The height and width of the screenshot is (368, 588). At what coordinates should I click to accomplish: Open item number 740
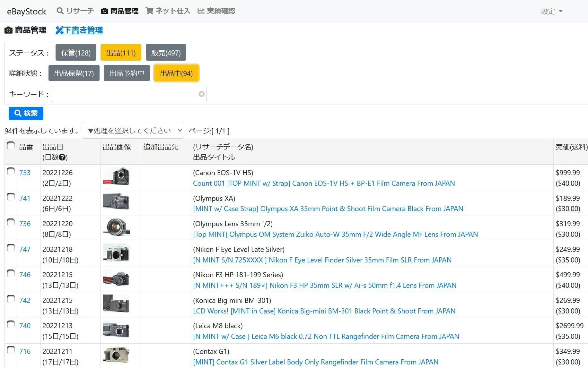[x=25, y=326]
